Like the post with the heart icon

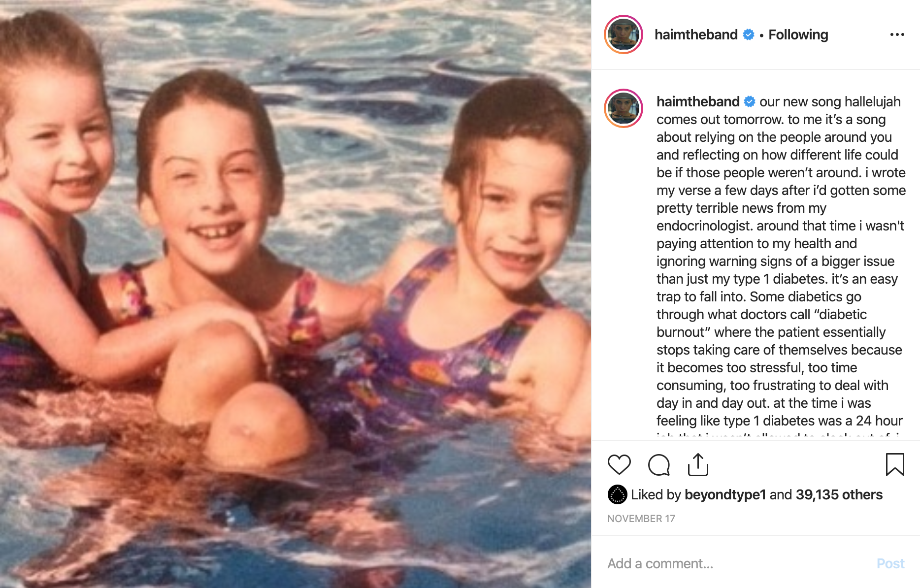[619, 464]
